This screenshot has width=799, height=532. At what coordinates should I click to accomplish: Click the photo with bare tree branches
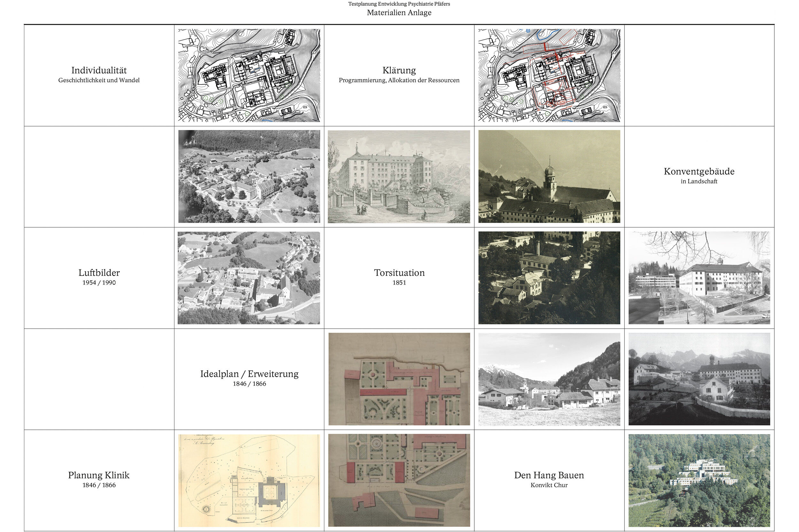699,277
